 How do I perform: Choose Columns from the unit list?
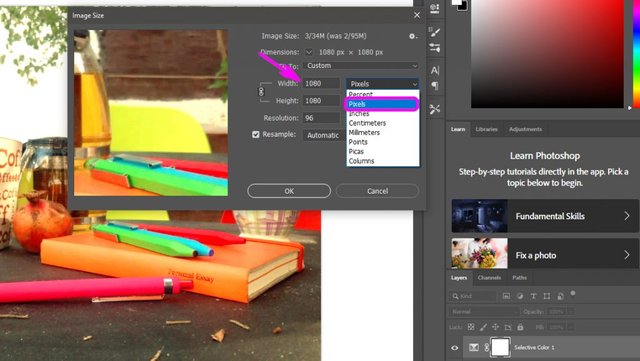[383, 161]
